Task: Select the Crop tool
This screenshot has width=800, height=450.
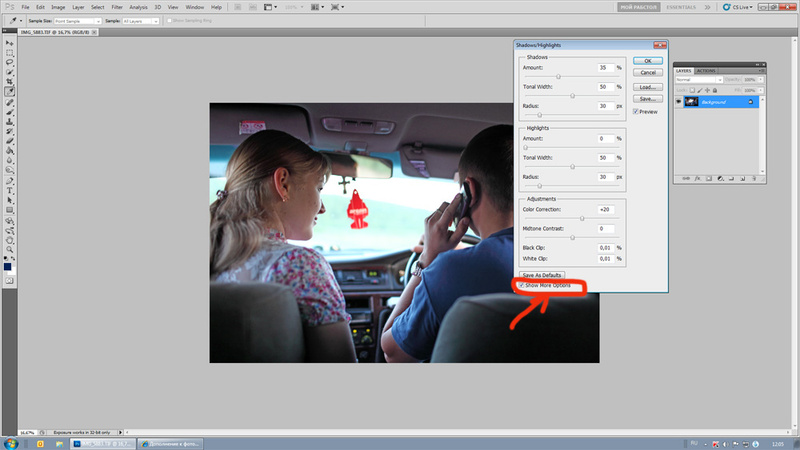Action: (9, 83)
